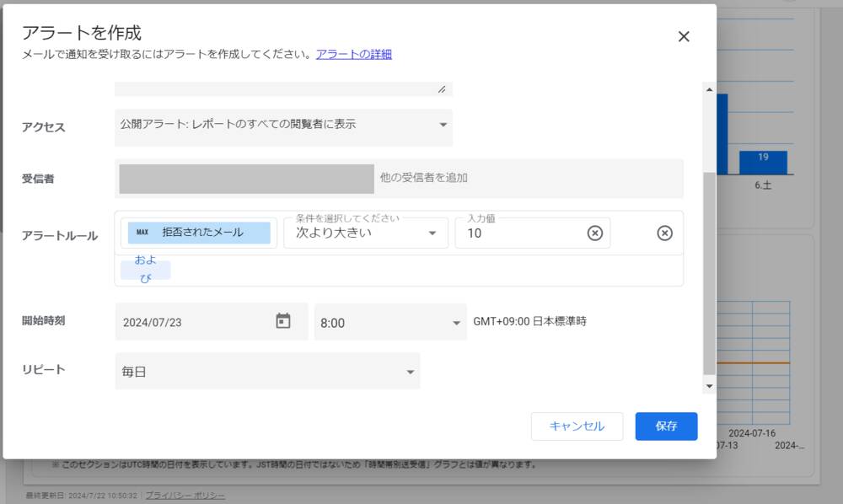Expand the 8:00 time dropdown
This screenshot has width=843, height=504.
pos(390,323)
